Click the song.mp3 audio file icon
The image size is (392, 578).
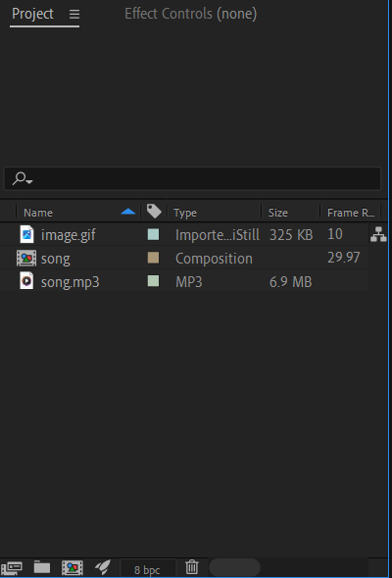pos(26,281)
